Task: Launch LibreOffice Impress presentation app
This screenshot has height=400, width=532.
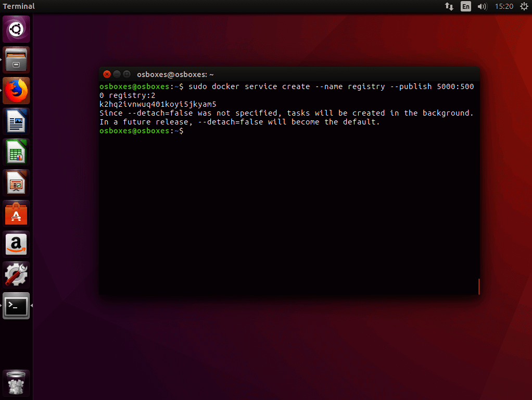Action: pos(17,183)
